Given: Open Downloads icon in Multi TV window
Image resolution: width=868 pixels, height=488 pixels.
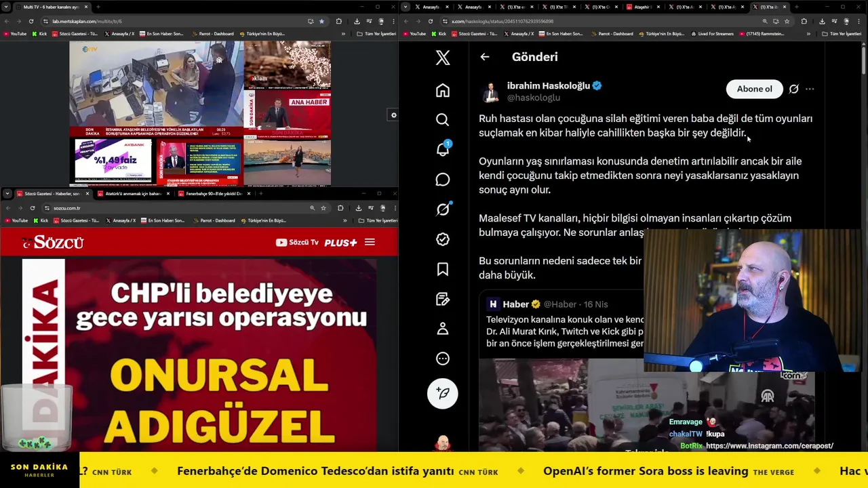Looking at the screenshot, I should coord(357,21).
